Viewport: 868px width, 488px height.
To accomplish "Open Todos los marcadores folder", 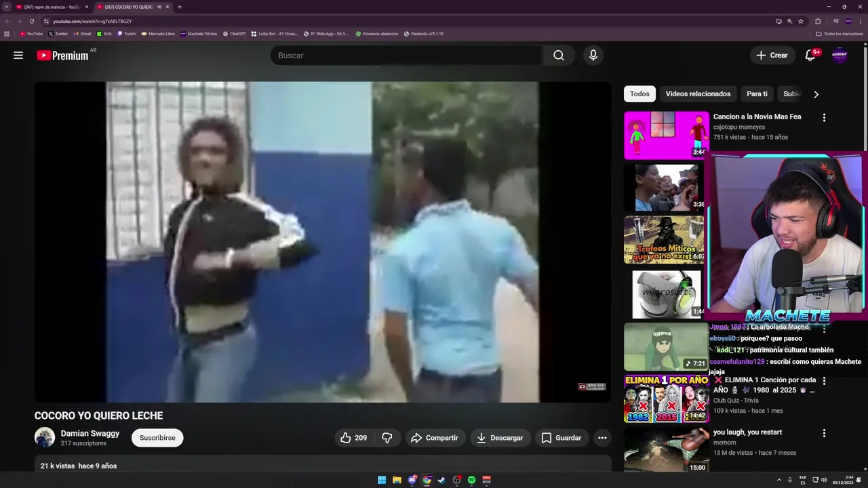I will tap(840, 34).
